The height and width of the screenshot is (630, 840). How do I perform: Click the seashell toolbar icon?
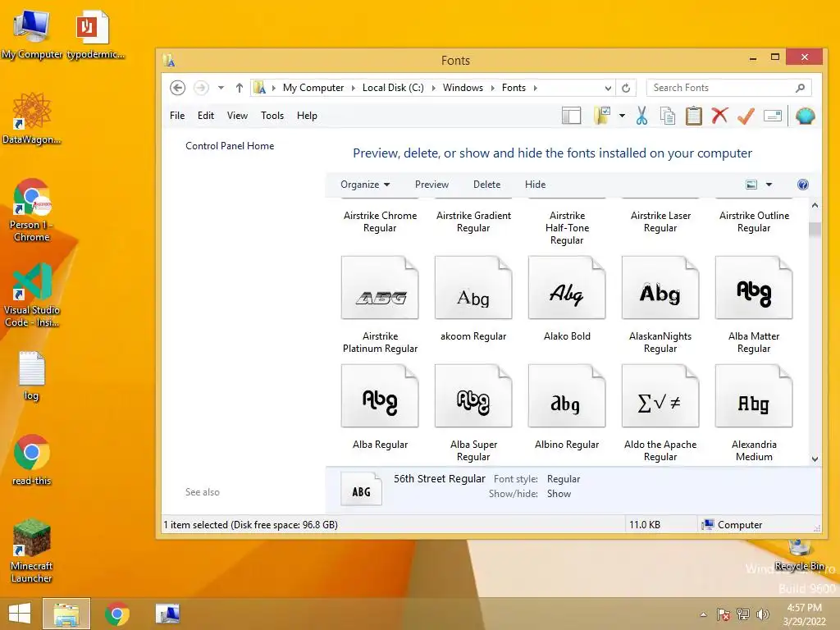806,116
